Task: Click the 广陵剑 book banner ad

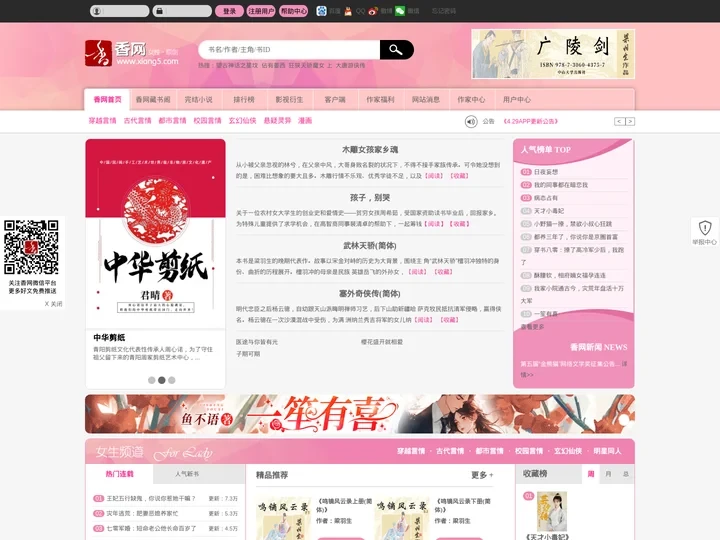Action: point(553,54)
